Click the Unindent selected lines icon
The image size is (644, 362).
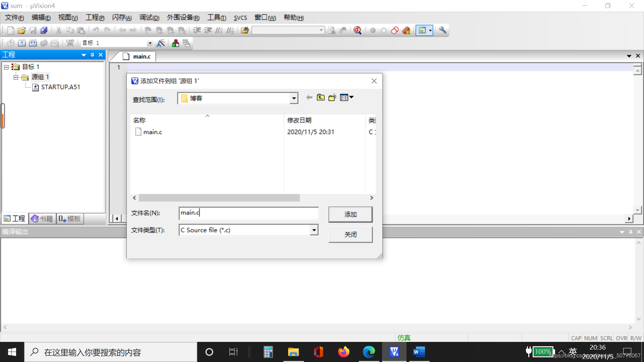coord(208,31)
